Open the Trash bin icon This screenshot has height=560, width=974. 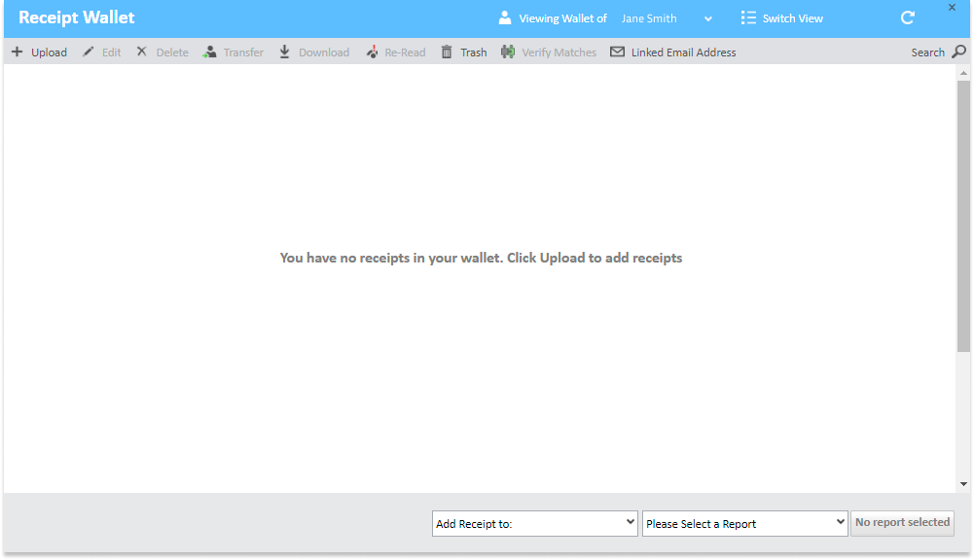[447, 52]
